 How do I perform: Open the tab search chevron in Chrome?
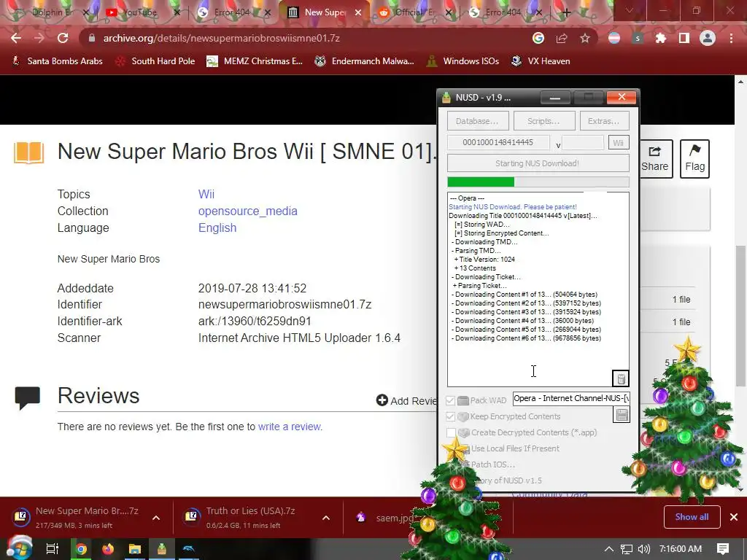click(630, 10)
